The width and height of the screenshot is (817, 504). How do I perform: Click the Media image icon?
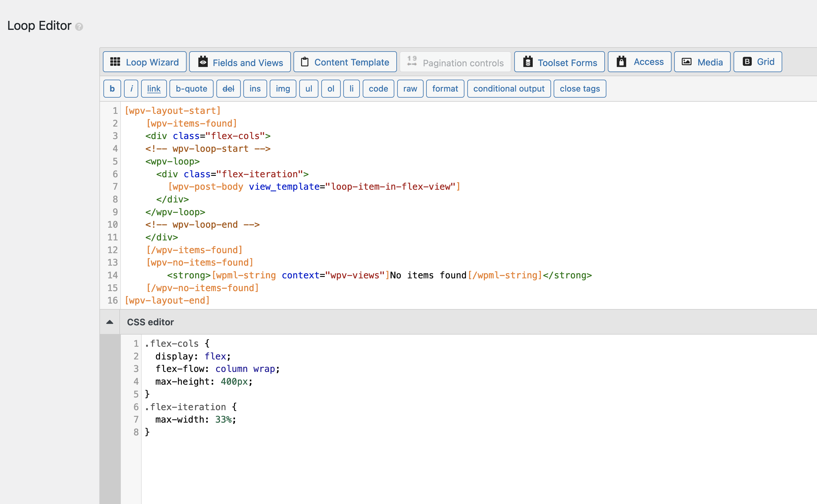[686, 62]
